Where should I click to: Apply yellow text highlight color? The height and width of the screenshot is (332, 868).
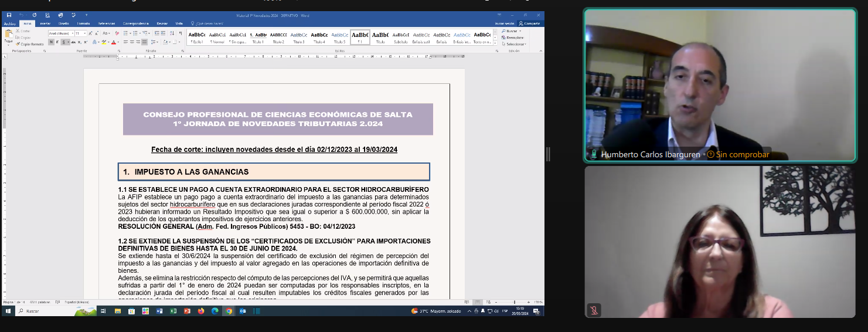tap(104, 42)
